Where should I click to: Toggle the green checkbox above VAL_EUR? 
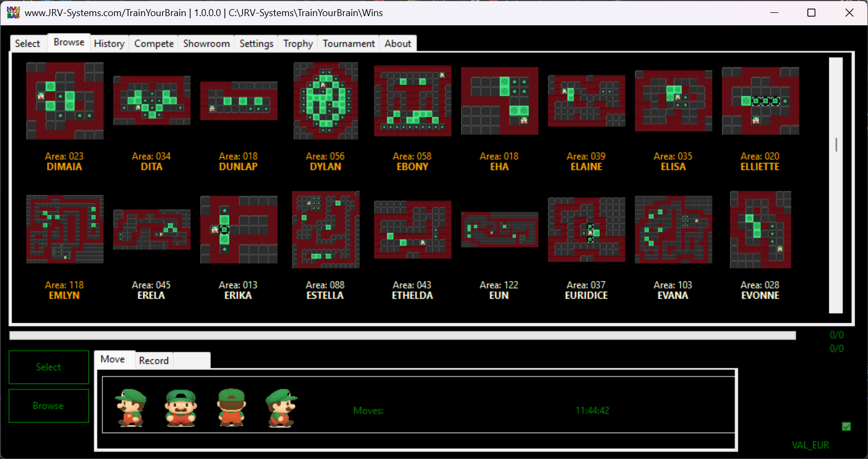pos(846,427)
